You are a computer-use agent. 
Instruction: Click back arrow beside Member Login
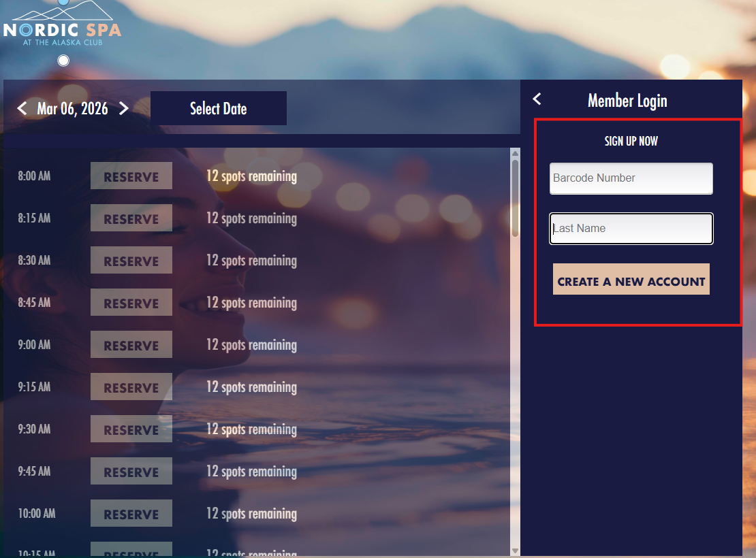[x=537, y=99]
